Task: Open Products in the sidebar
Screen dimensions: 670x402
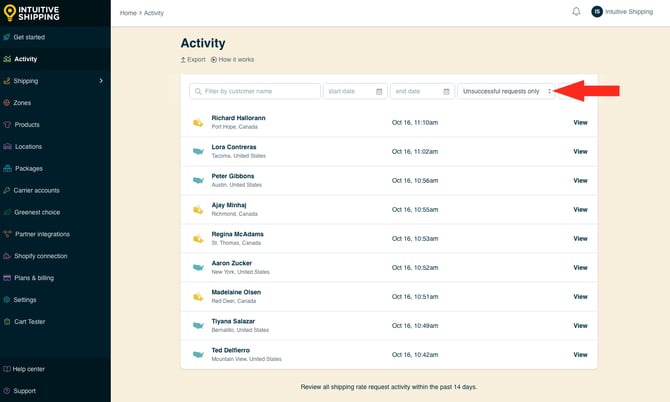Action: pyautogui.click(x=27, y=125)
